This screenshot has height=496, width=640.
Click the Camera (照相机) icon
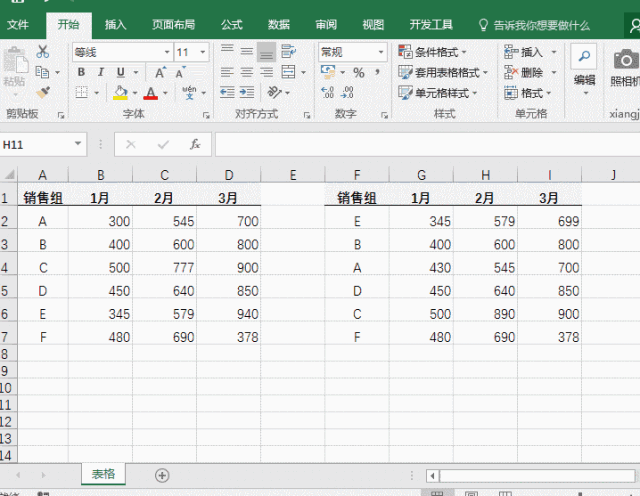[625, 60]
